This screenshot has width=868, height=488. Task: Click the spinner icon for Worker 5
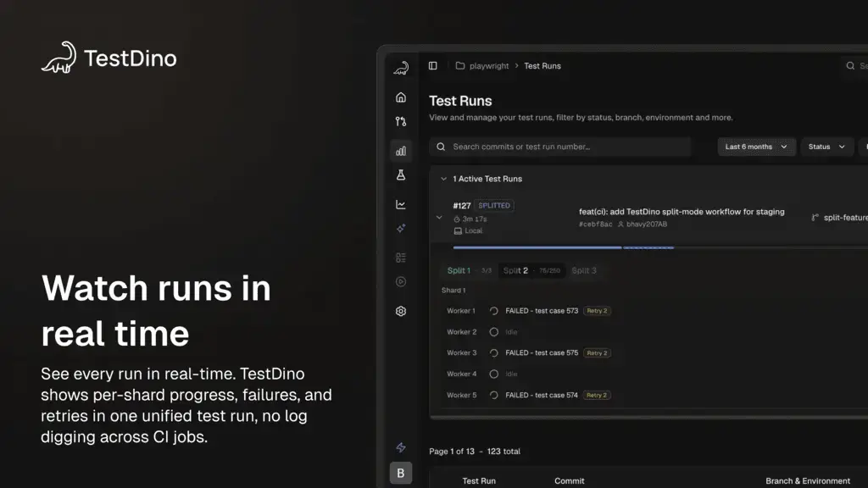click(x=494, y=395)
